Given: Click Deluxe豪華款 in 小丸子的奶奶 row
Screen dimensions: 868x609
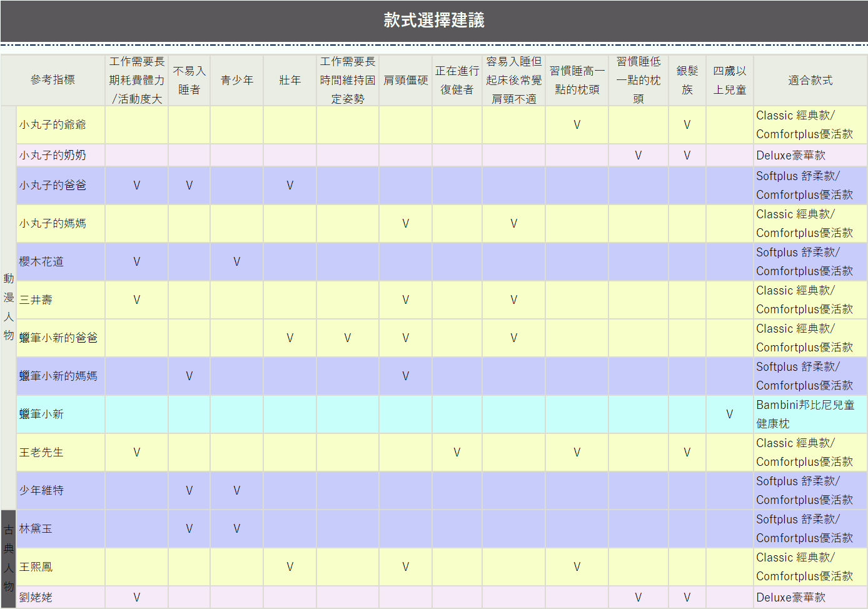Looking at the screenshot, I should 810,155.
